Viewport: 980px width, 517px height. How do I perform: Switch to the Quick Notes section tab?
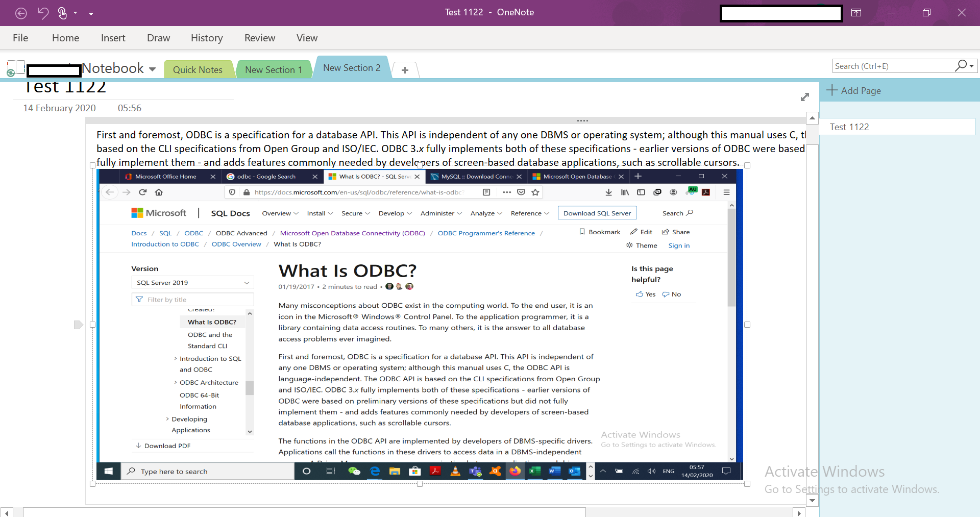[x=198, y=70]
